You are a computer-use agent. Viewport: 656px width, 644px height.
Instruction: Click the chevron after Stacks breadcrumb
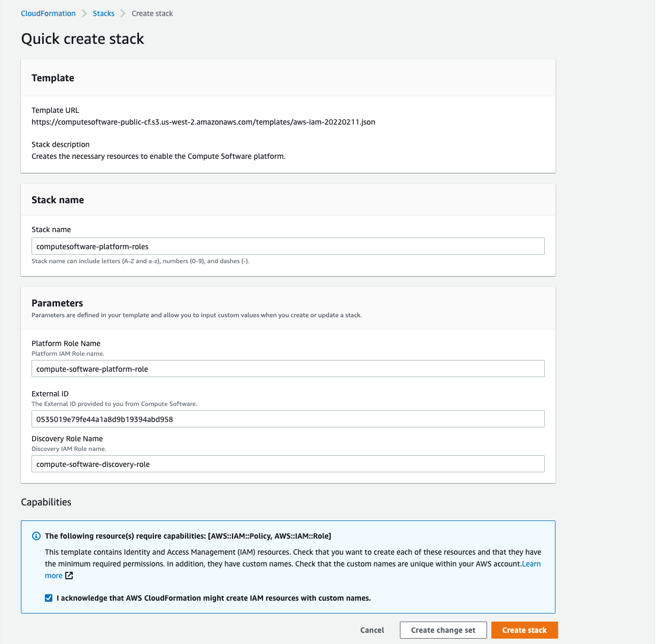pos(123,13)
